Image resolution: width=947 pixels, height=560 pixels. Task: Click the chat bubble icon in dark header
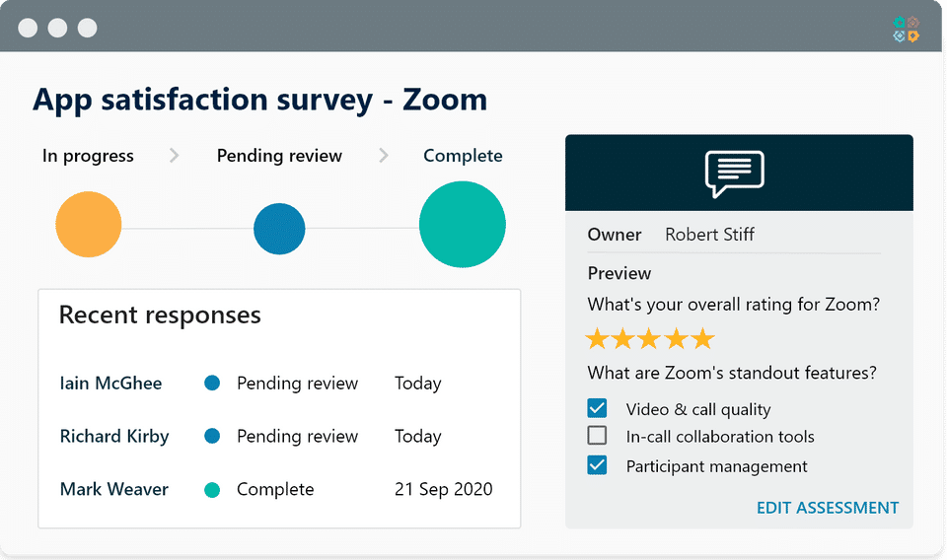coord(735,174)
